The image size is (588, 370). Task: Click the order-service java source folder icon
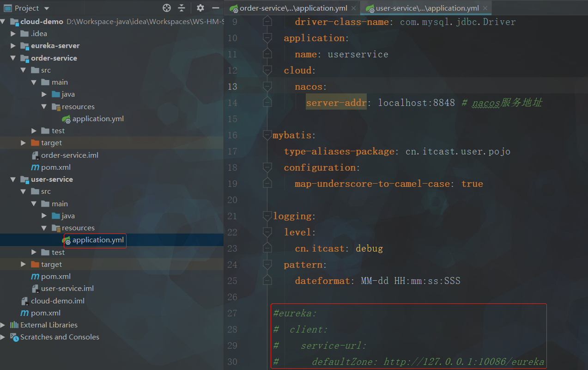coord(56,94)
